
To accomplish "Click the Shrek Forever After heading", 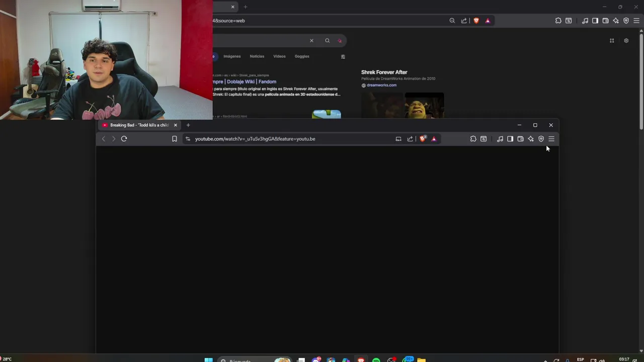I will (x=384, y=72).
